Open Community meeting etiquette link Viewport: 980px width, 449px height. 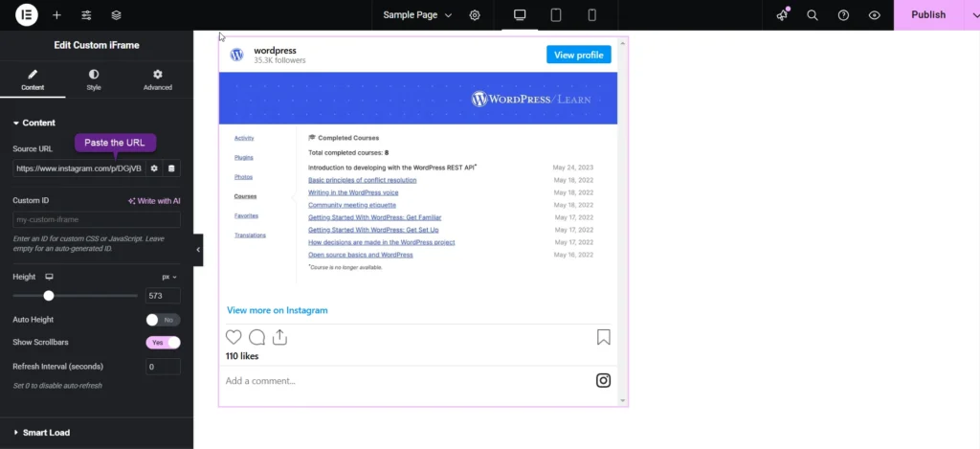coord(352,205)
